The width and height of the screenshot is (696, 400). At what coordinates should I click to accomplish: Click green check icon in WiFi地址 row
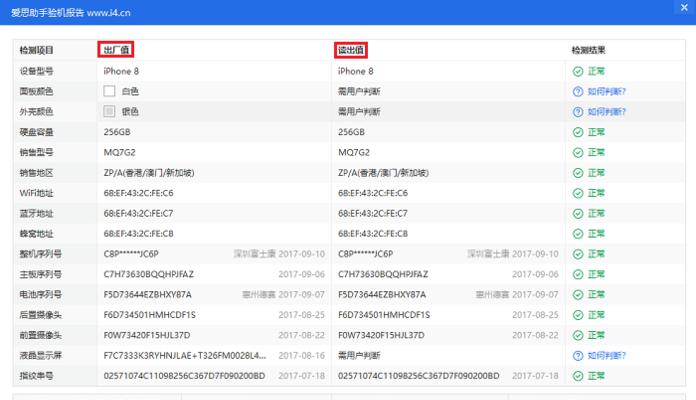click(x=577, y=193)
